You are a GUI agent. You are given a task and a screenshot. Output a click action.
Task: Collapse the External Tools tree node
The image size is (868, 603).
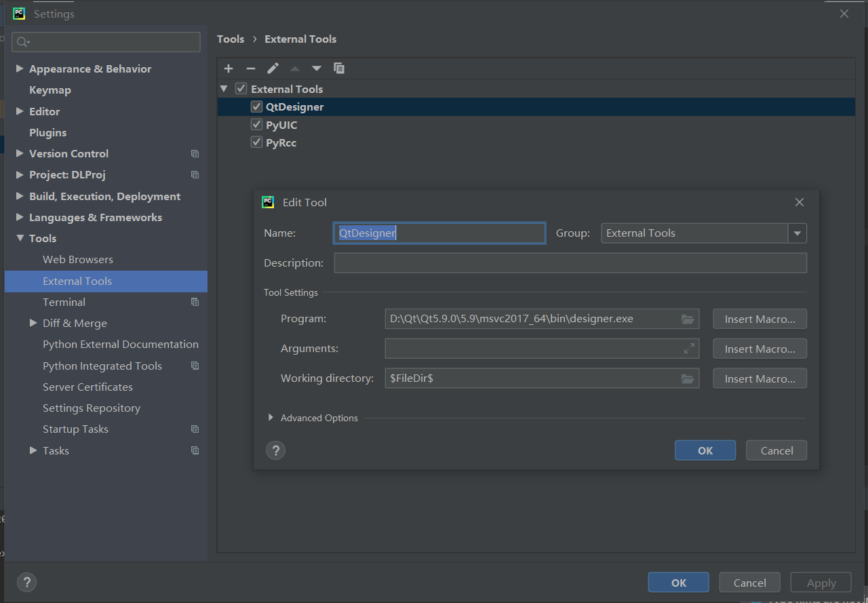[224, 88]
